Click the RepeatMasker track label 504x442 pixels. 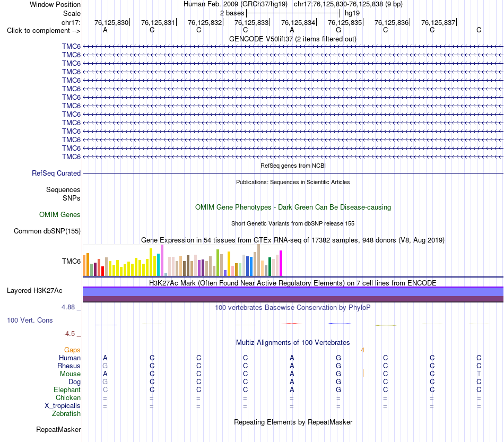(x=58, y=429)
